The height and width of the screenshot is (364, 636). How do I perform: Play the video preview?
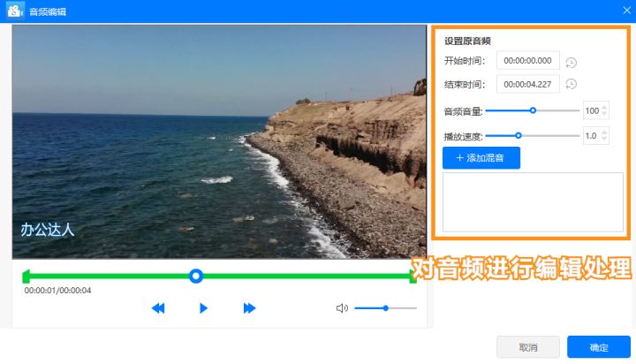(x=204, y=308)
